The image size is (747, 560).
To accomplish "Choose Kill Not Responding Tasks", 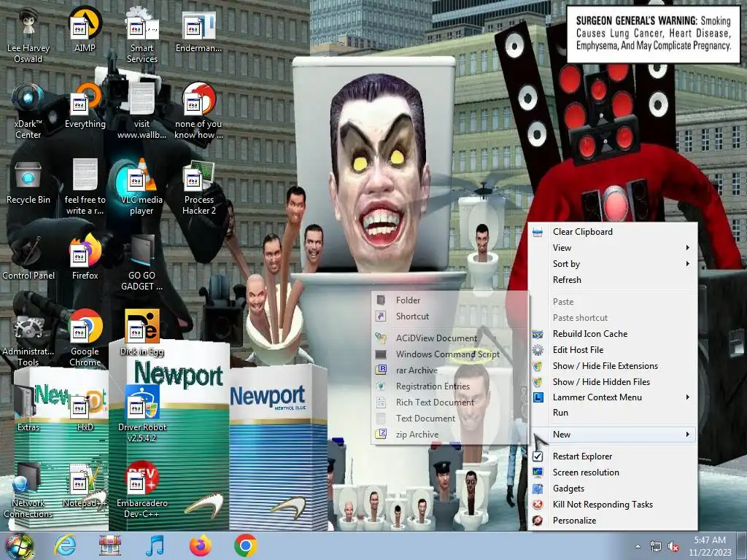I will (x=612, y=505).
